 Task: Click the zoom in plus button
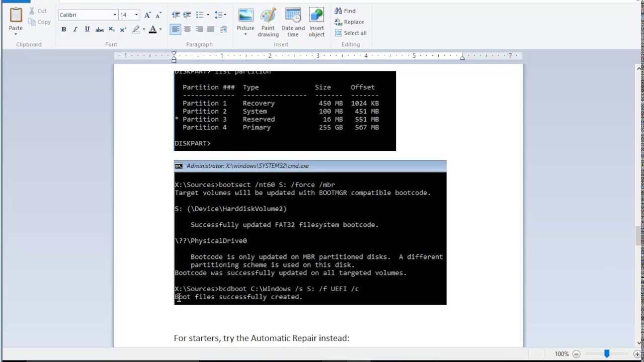click(x=637, y=354)
